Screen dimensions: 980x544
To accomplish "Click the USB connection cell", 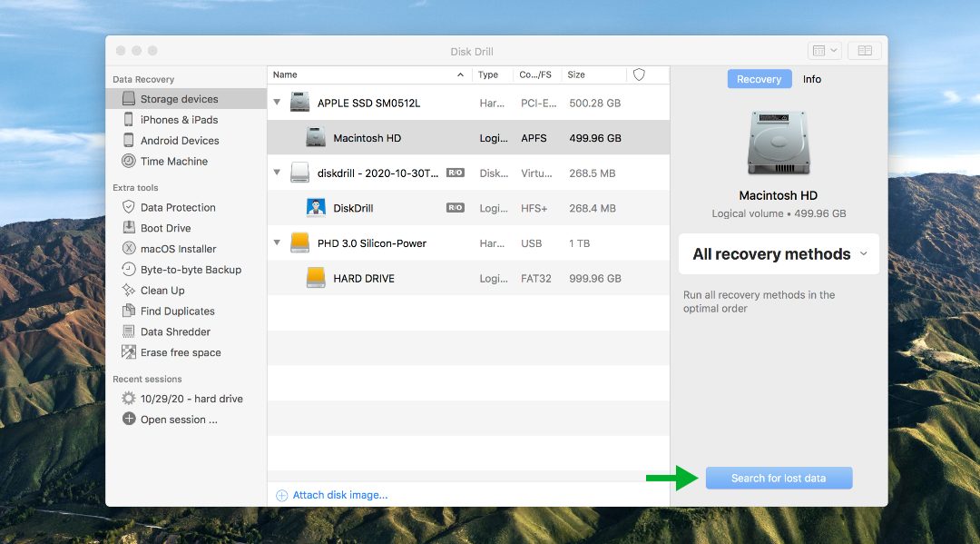I will [x=531, y=243].
